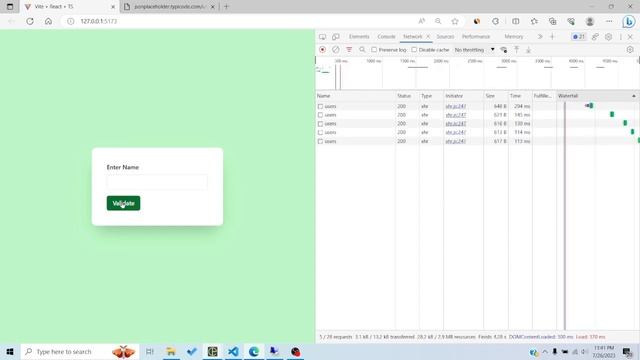Switch to the Console DevTools tab
The width and height of the screenshot is (640, 360).
point(386,37)
